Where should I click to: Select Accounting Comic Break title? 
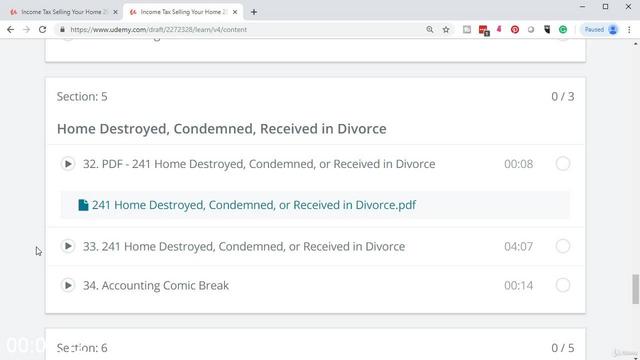(156, 286)
